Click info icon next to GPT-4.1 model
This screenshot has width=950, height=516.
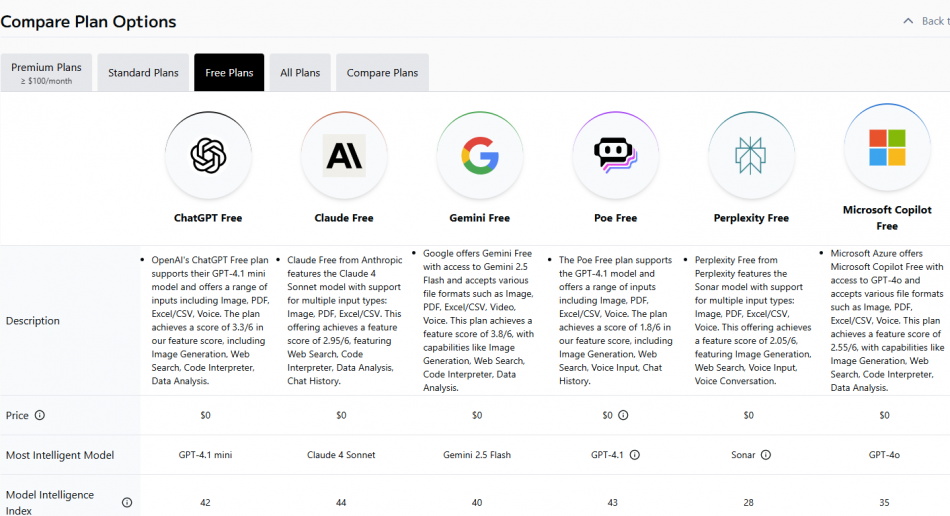coord(634,455)
